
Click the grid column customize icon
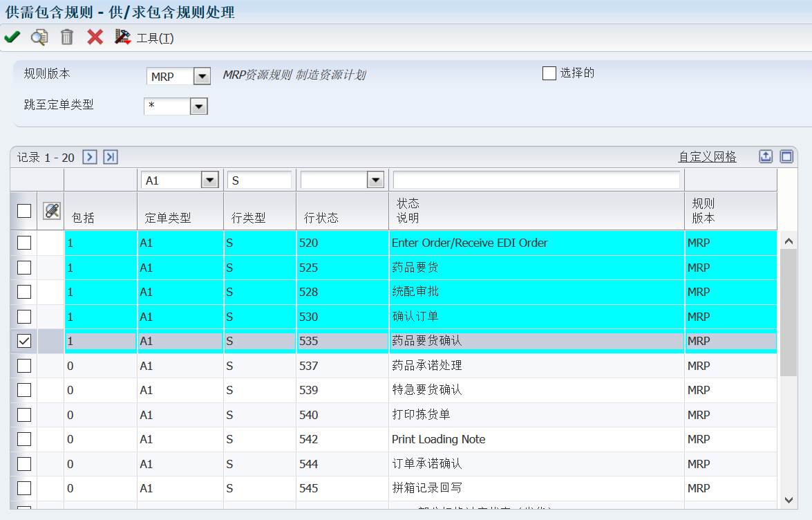click(52, 211)
